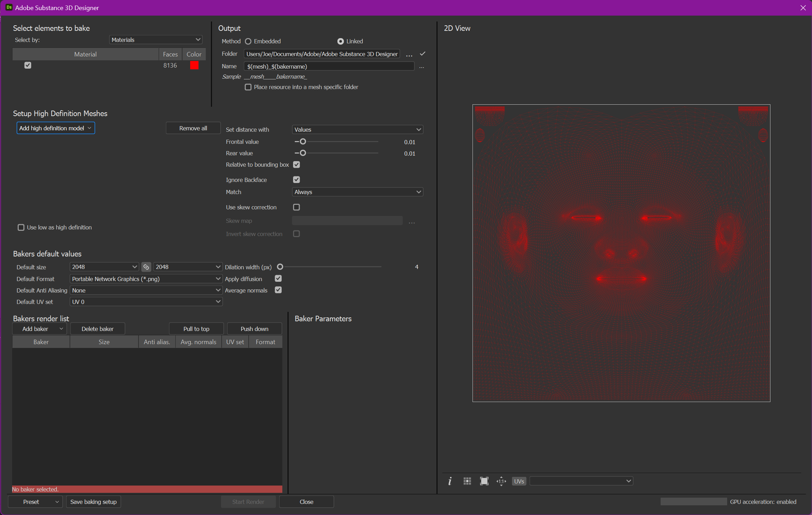Click the folder validation checkmark icon

tap(422, 54)
